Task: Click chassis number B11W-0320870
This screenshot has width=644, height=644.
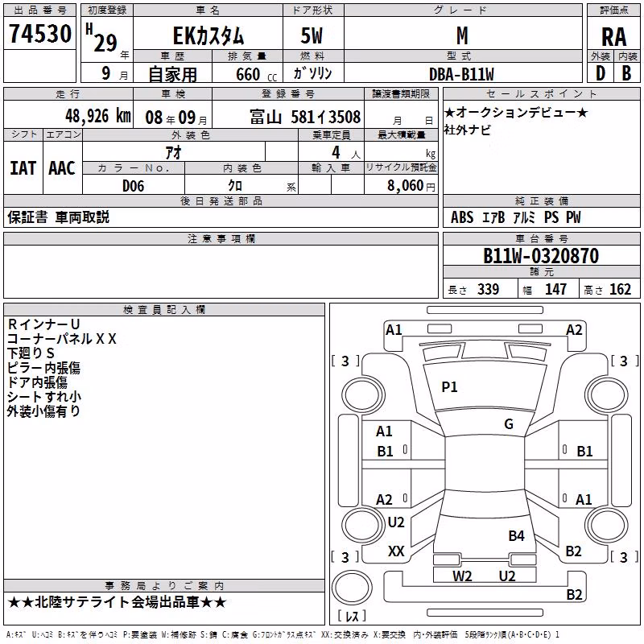Action: click(541, 256)
